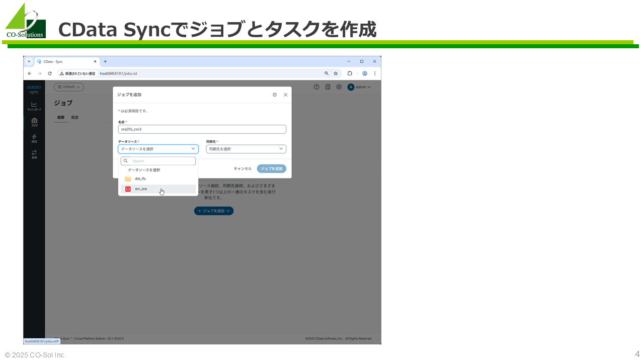Click the 保護されていない通信 security warning chip
The height and width of the screenshot is (362, 644).
(x=77, y=73)
